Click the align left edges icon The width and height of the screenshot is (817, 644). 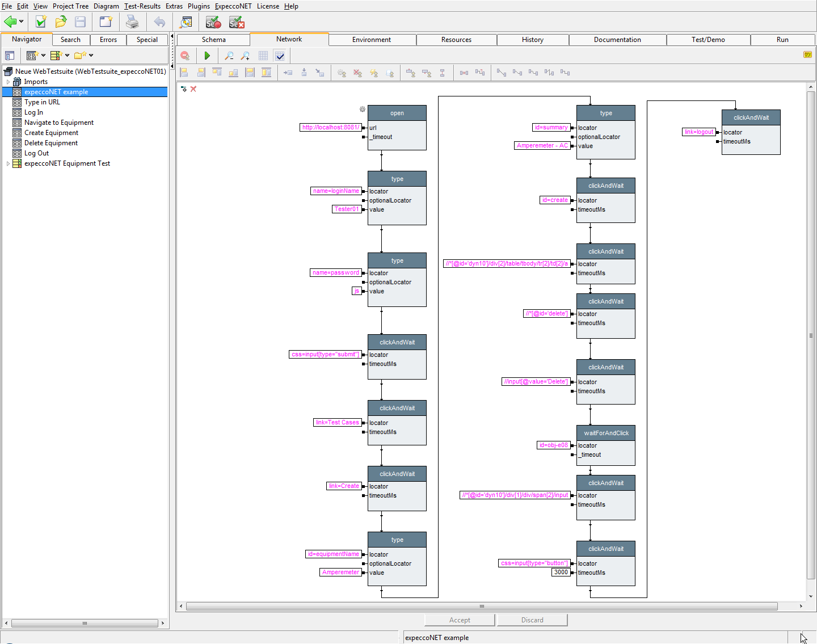tap(184, 73)
